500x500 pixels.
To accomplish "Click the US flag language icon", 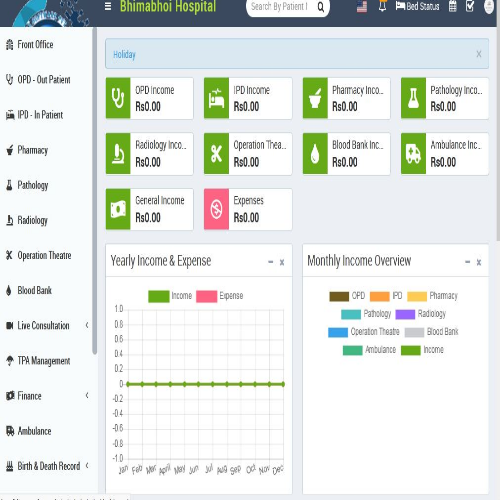I will point(362,6).
